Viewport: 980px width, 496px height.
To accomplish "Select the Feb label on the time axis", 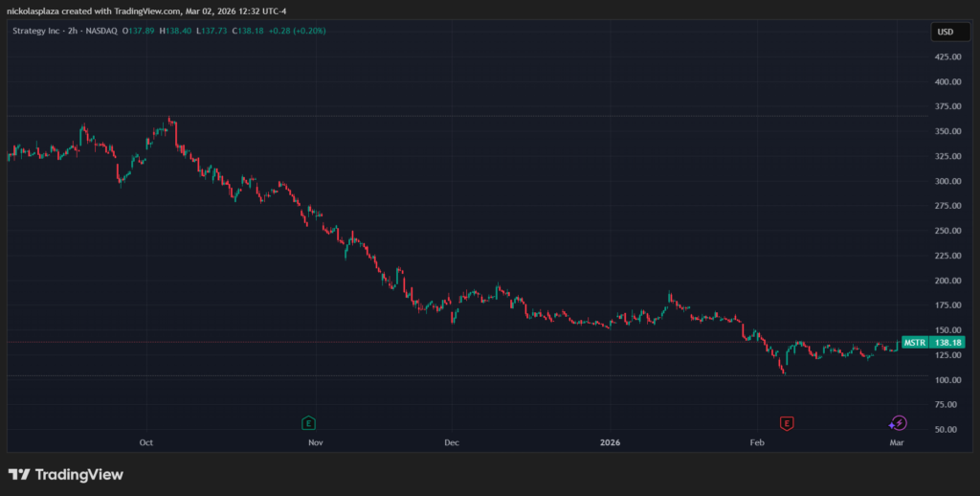I will point(757,442).
